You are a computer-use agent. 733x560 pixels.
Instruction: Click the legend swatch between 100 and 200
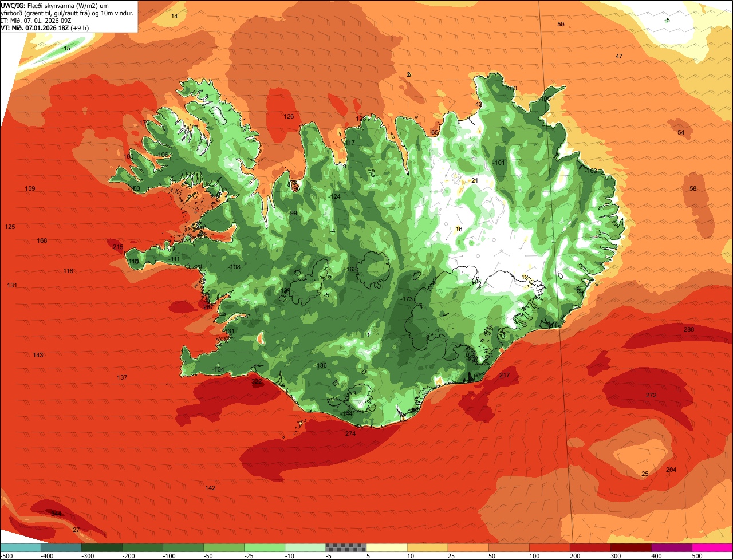click(x=549, y=547)
